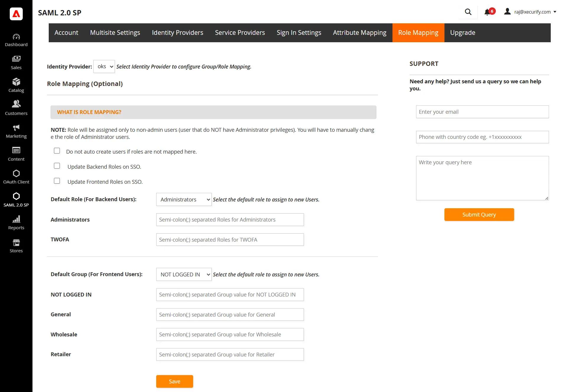
Task: Click the user account avatar icon
Action: [507, 12]
